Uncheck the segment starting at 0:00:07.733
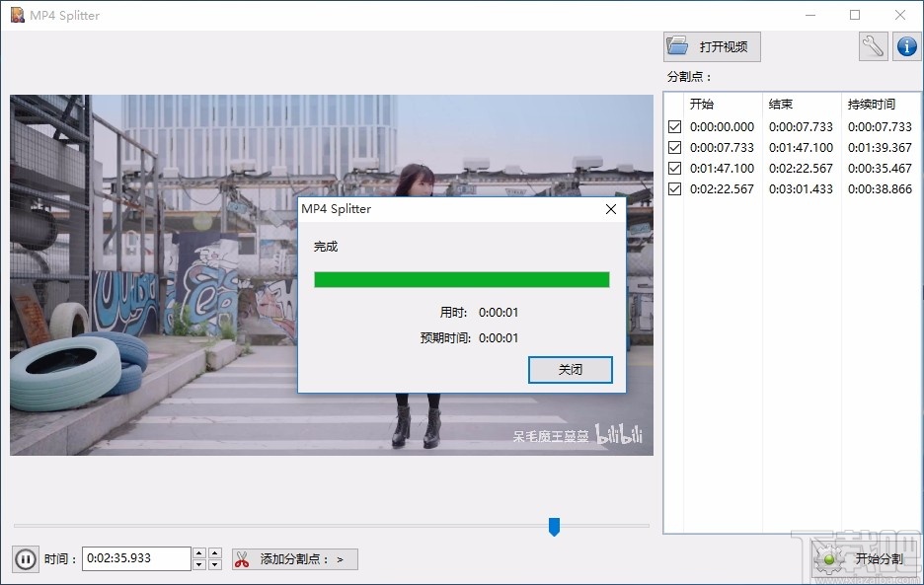 (674, 147)
